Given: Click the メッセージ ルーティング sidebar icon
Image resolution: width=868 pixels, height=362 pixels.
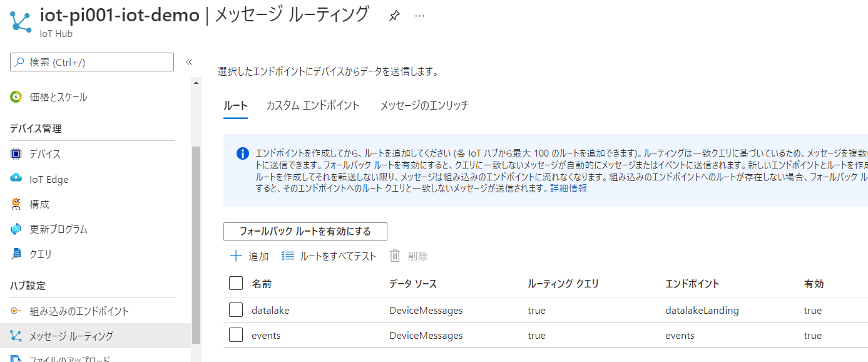Looking at the screenshot, I should (x=16, y=336).
